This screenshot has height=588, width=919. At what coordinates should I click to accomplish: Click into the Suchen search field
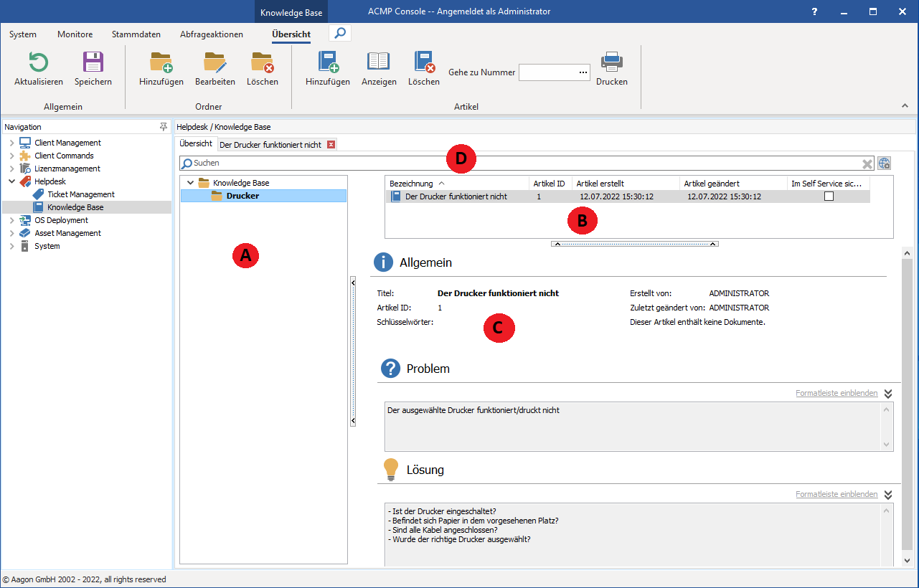tap(526, 163)
